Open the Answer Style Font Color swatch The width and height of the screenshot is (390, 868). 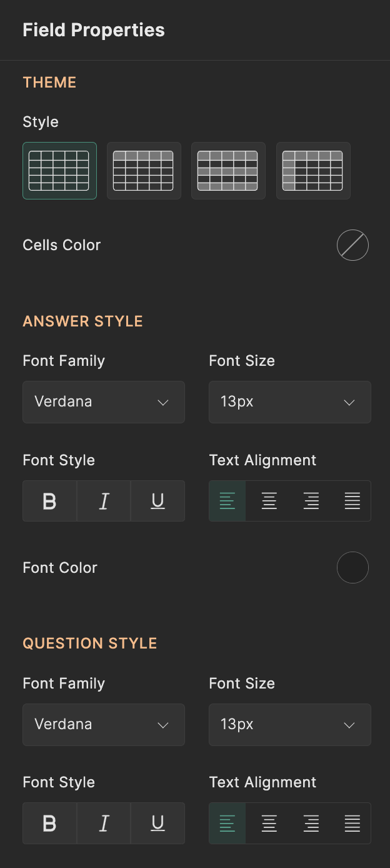point(352,568)
